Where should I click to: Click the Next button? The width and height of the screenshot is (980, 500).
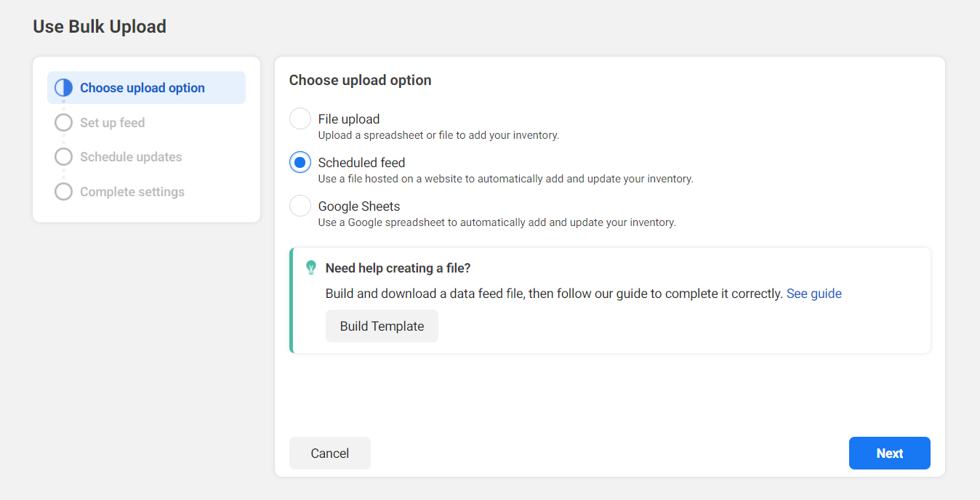(x=889, y=453)
